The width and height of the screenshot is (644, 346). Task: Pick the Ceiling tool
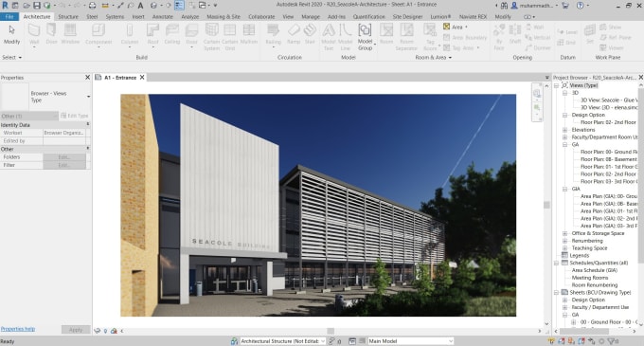pos(172,34)
